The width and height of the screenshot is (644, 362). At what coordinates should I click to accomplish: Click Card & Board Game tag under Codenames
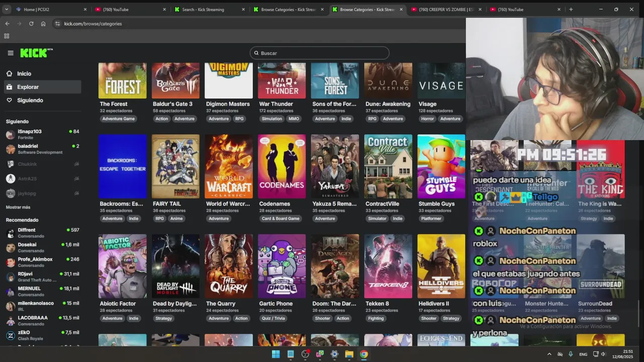click(x=281, y=219)
